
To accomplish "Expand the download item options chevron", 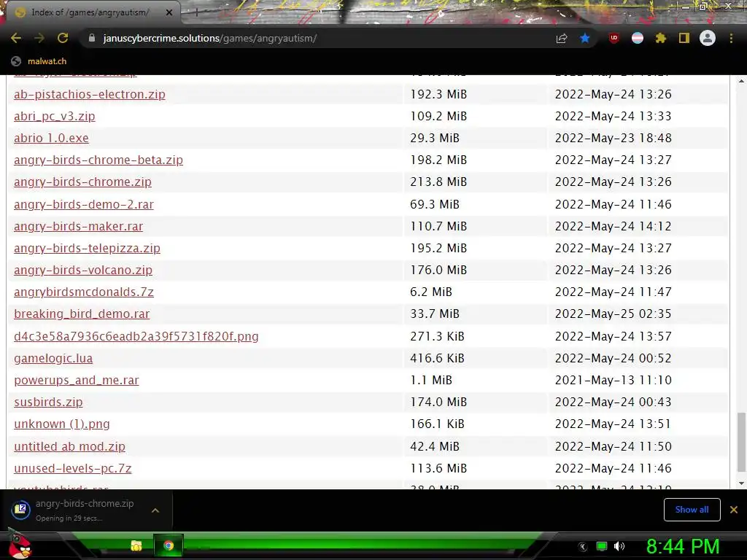I will (155, 510).
